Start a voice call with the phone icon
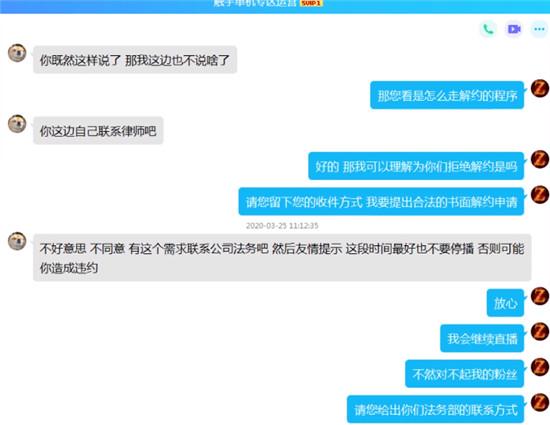550x425 pixels. [488, 29]
